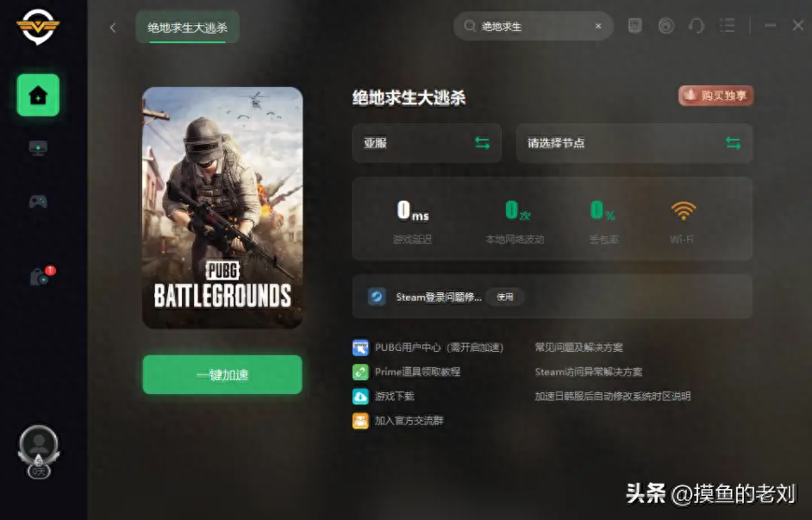Open 加速日韩服后自动修改系统时区说明 link
This screenshot has height=520, width=812.
tap(613, 396)
